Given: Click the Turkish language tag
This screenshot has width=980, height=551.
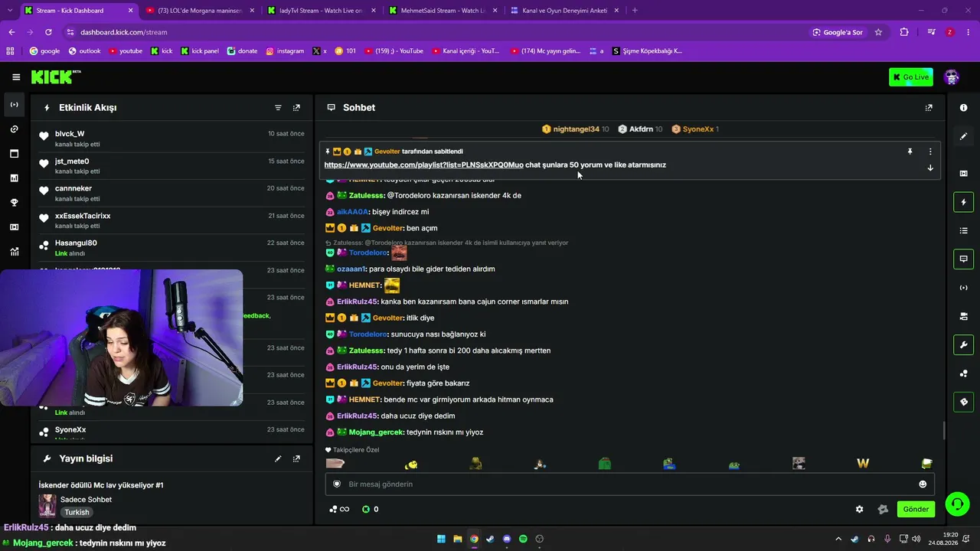Looking at the screenshot, I should tap(77, 512).
